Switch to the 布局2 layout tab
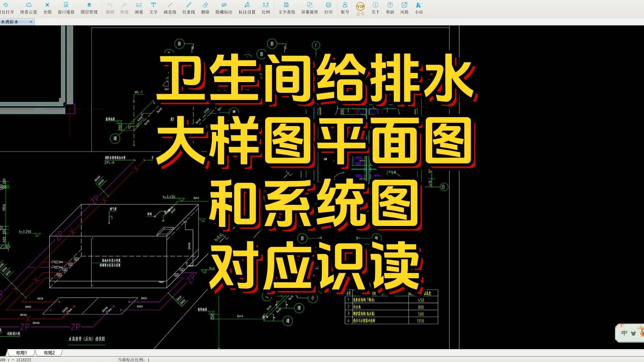 click(49, 353)
